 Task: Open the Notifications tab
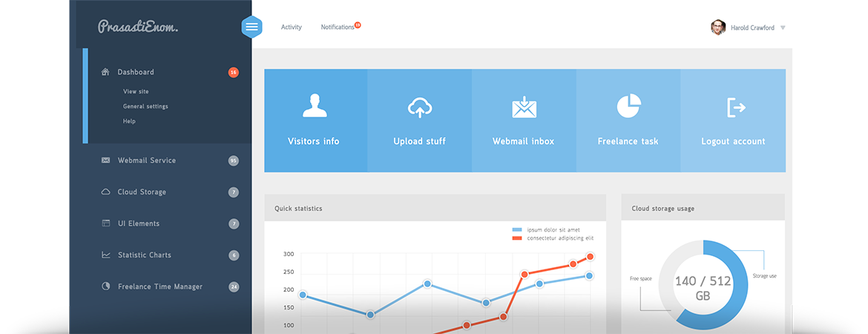tap(338, 27)
